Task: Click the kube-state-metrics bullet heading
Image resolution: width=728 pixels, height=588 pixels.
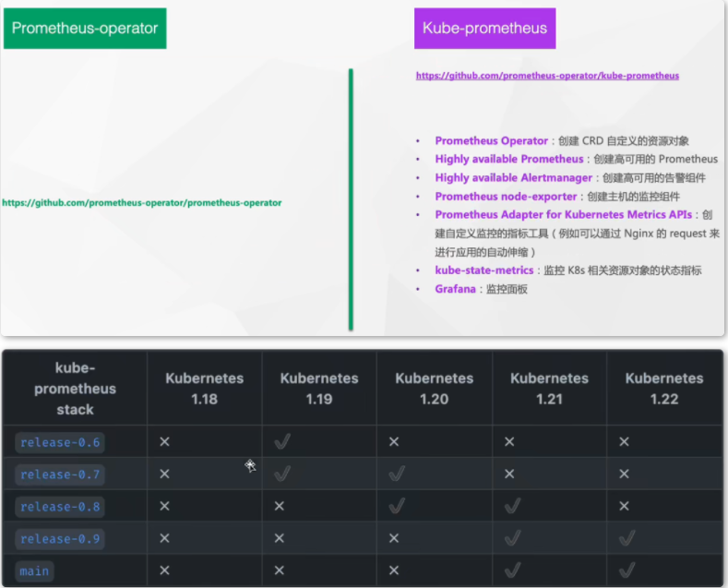Action: tap(484, 270)
